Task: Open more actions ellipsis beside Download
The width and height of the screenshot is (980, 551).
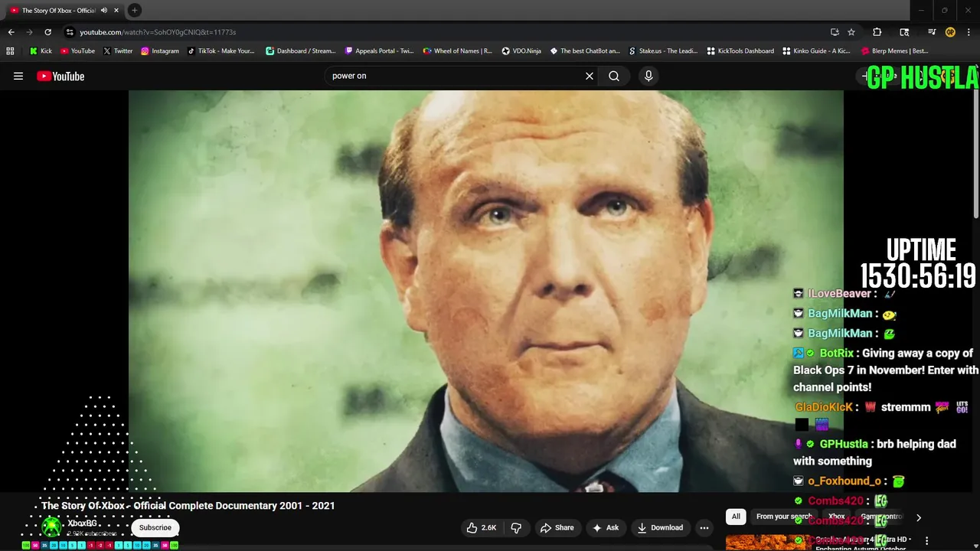Action: 704,527
